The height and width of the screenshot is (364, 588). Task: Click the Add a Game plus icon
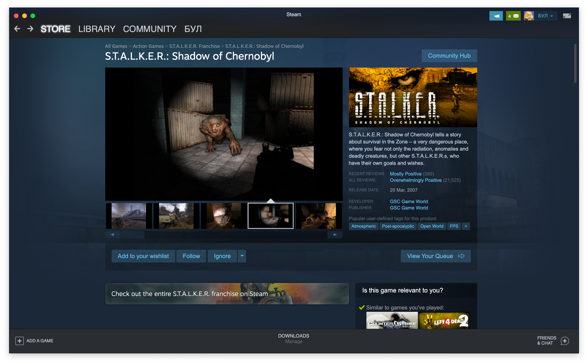tap(20, 341)
